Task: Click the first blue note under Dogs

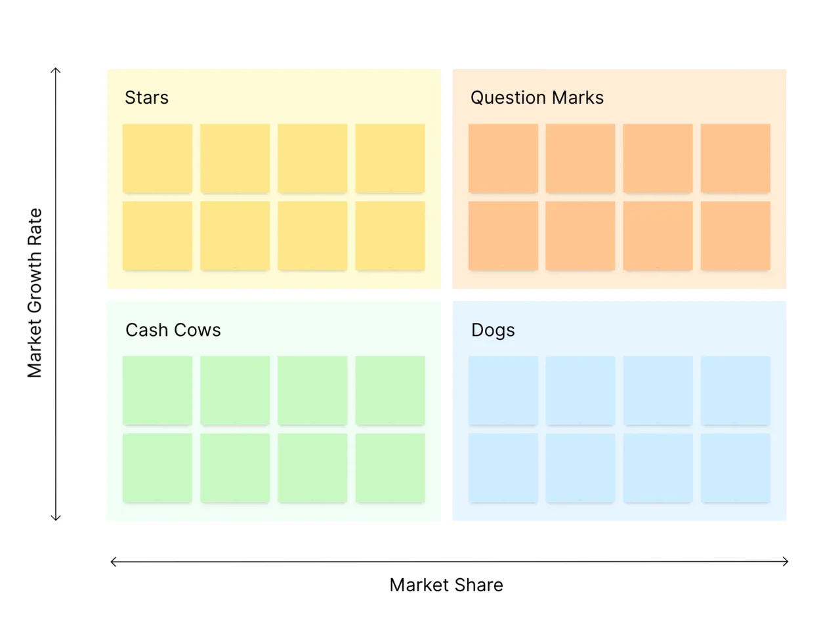Action: pyautogui.click(x=503, y=390)
